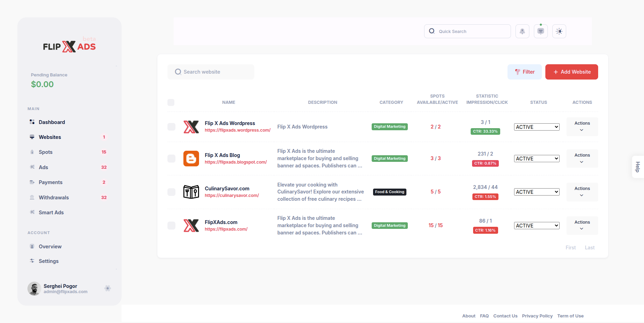Image resolution: width=644 pixels, height=323 pixels.
Task: Expand Actions menu for Flip X Ads Blog
Action: [582, 158]
